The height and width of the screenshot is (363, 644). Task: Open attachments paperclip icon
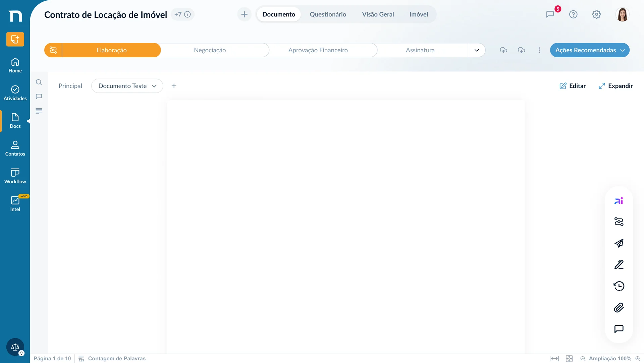point(619,307)
